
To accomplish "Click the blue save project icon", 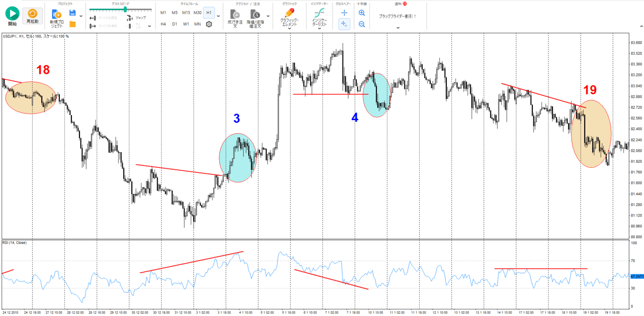I will 72,12.
